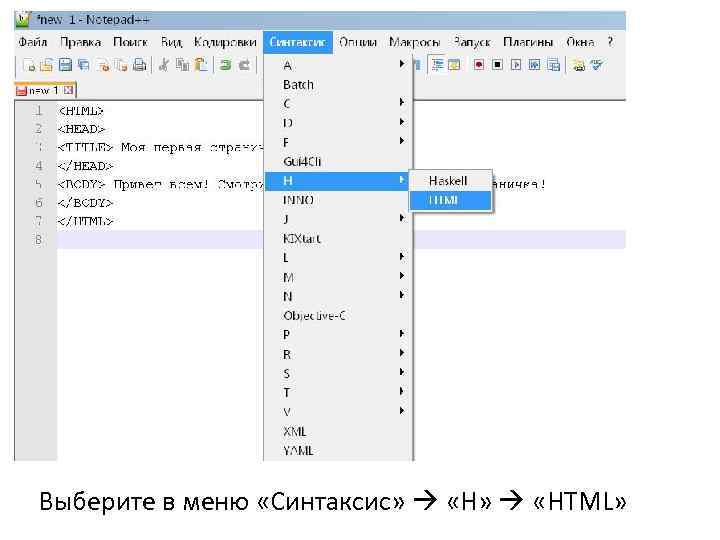
Task: Expand the P languages submenu
Action: (x=339, y=335)
